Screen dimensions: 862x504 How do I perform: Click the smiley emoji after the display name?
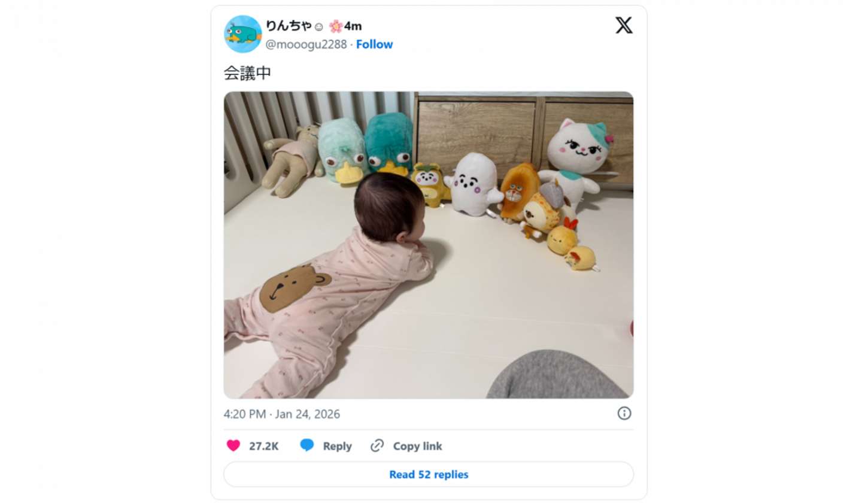click(319, 27)
